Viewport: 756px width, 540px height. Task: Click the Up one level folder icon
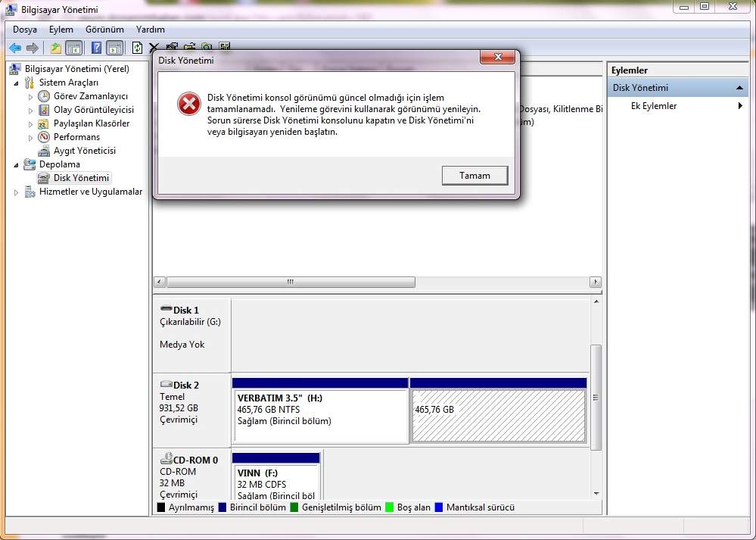56,48
